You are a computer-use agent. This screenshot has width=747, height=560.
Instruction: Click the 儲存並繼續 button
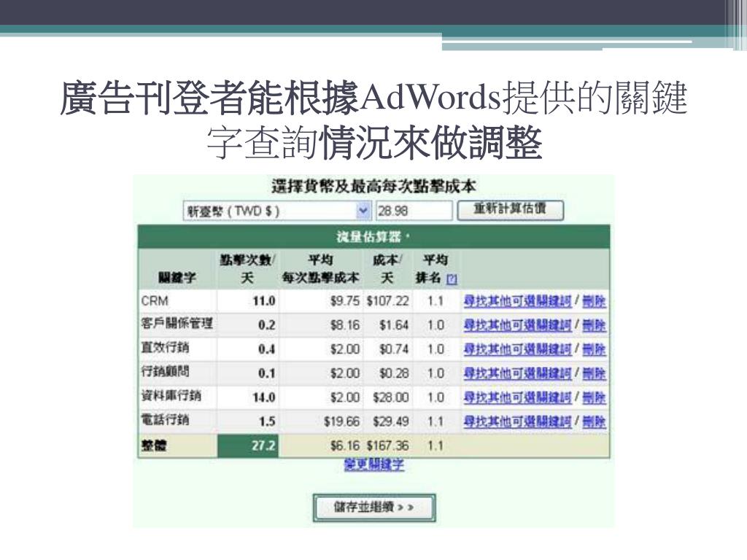click(x=374, y=507)
